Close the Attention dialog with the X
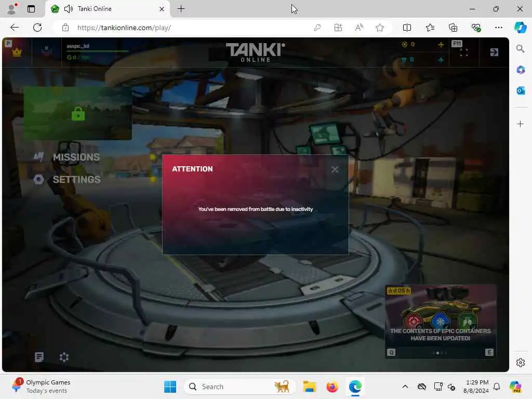The image size is (532, 399). 335,169
